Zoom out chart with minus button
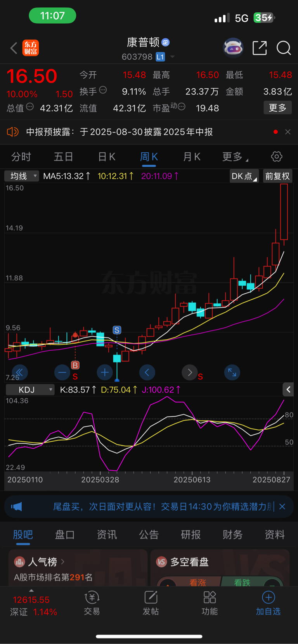Screen dimensions: 298x644 click(x=62, y=373)
